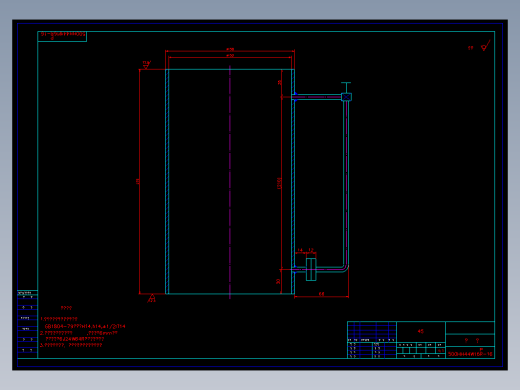Viewport: 520px width, 390px height.
Task: Click the valve handle T-shape above the valve
Action: click(x=346, y=87)
